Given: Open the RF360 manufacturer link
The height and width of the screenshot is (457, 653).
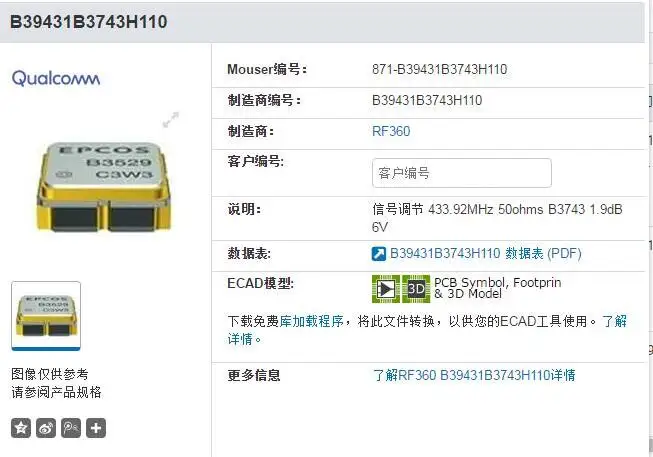Looking at the screenshot, I should point(391,131).
